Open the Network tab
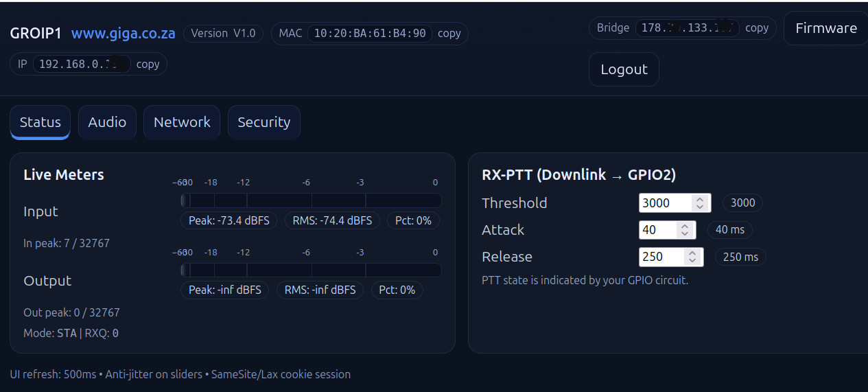This screenshot has height=392, width=868. tap(182, 122)
